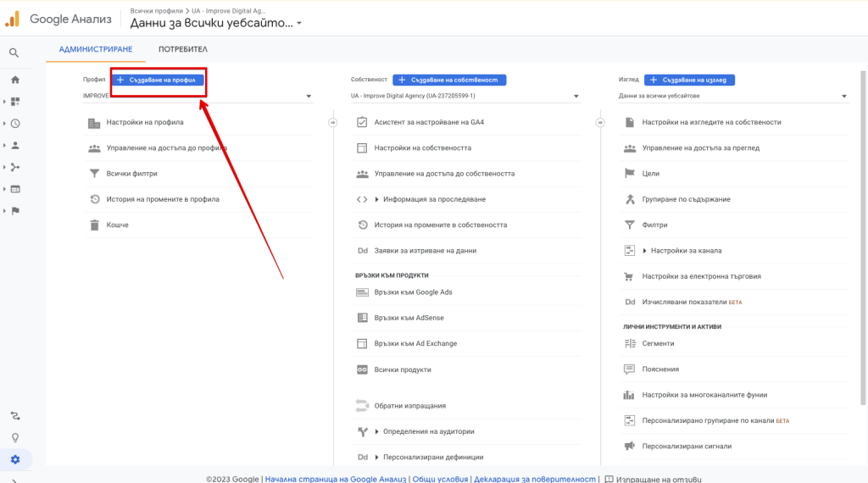
Task: Open Audience person icon in sidebar
Action: click(x=15, y=145)
